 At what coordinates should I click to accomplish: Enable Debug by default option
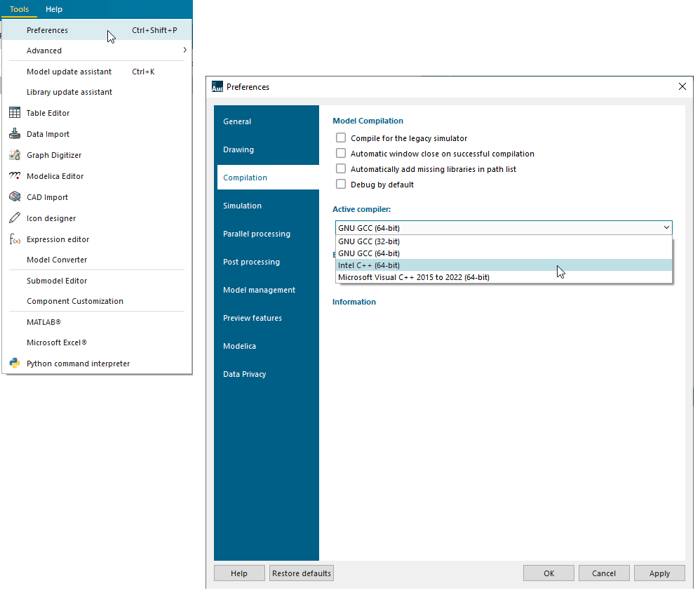pos(341,184)
